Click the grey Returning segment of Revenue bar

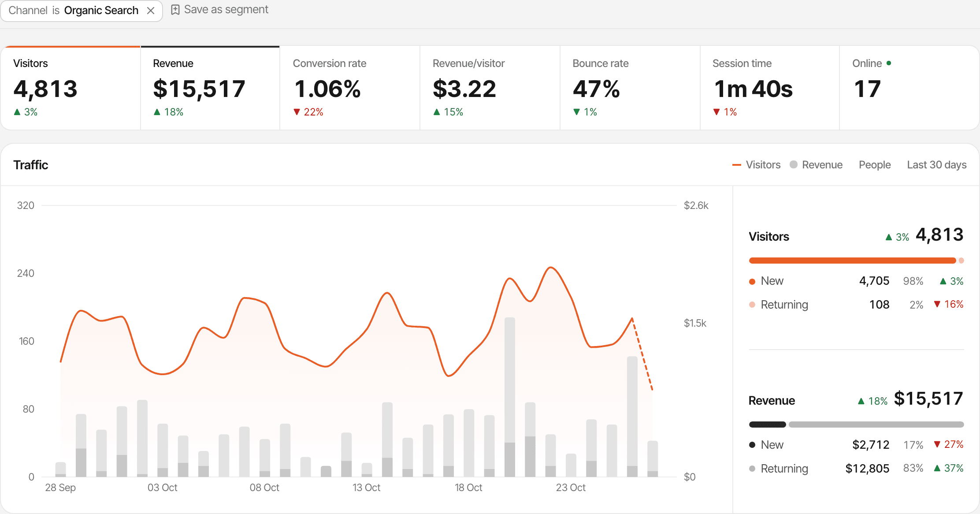(x=876, y=425)
